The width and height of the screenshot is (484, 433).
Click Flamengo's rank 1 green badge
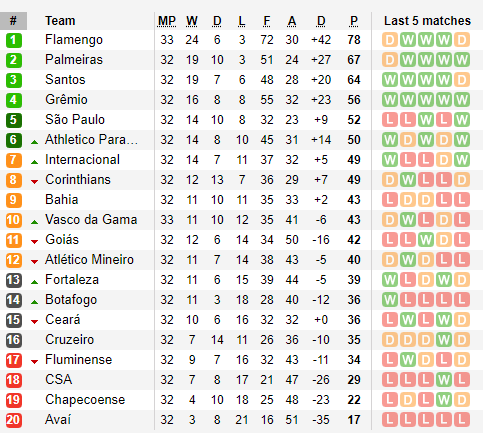click(14, 40)
